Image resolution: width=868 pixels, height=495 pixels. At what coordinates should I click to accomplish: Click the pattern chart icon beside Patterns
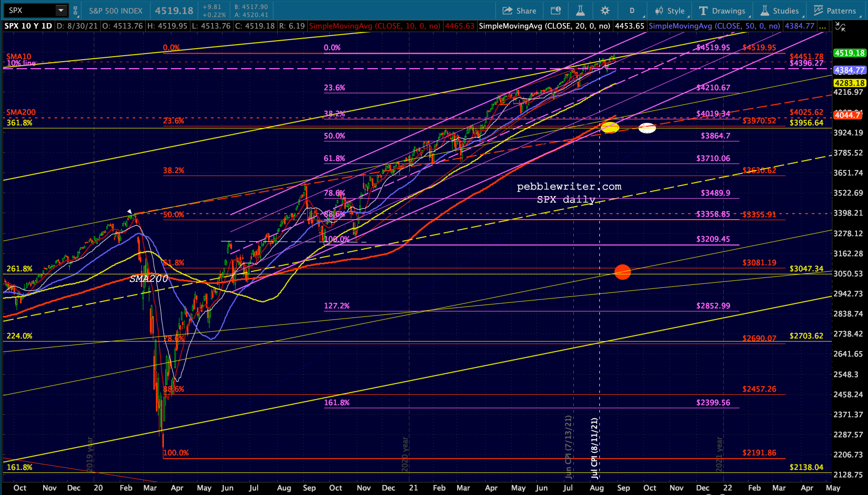click(818, 11)
